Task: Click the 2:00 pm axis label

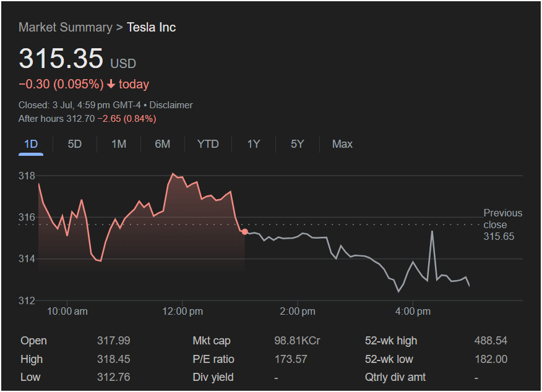Action: click(298, 312)
